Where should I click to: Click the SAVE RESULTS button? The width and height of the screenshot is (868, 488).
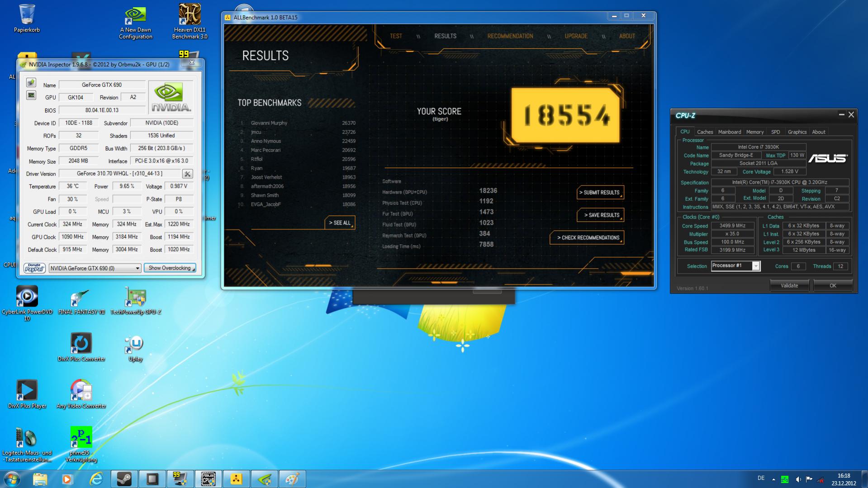click(600, 215)
